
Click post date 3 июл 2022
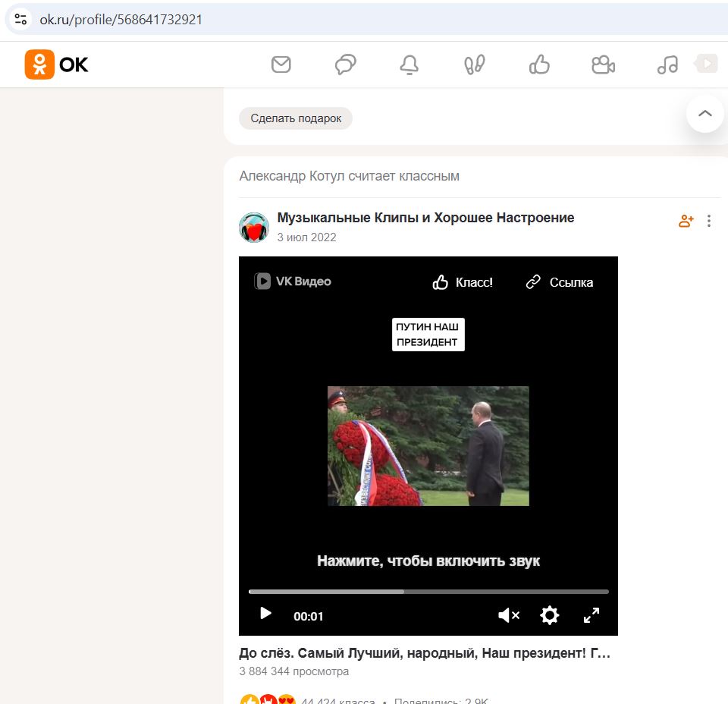(x=306, y=237)
